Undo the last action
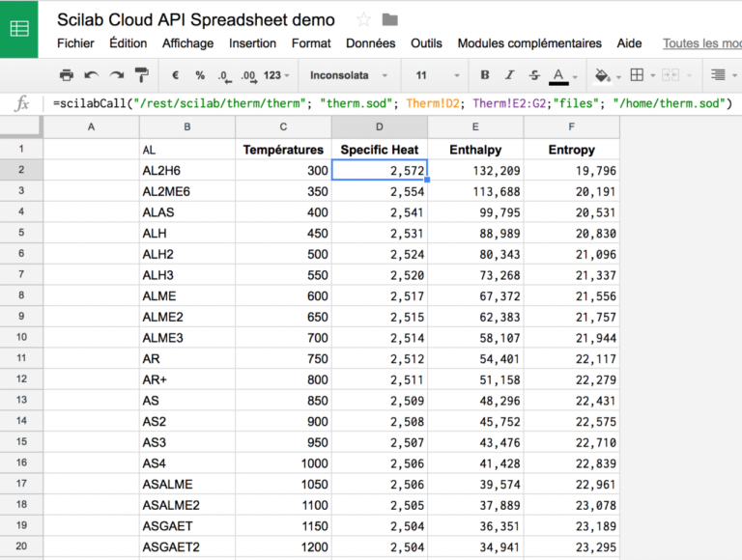The height and width of the screenshot is (560, 742). click(x=92, y=75)
